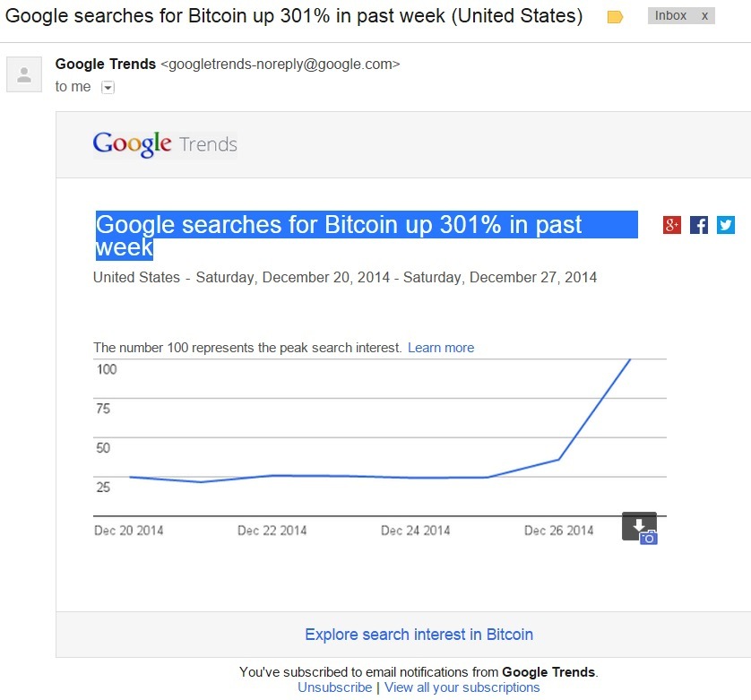Click the Google Trends sender name
Viewport: 751px width, 700px height.
coord(106,64)
